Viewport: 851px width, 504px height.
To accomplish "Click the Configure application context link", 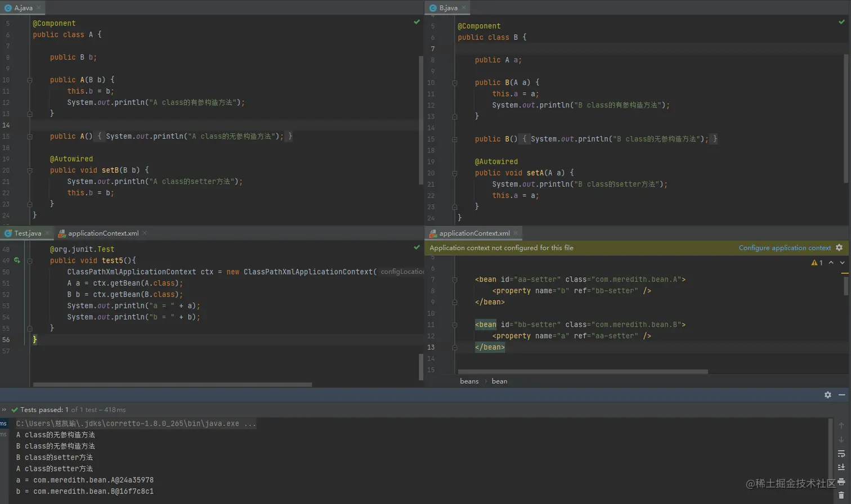I will tap(785, 248).
